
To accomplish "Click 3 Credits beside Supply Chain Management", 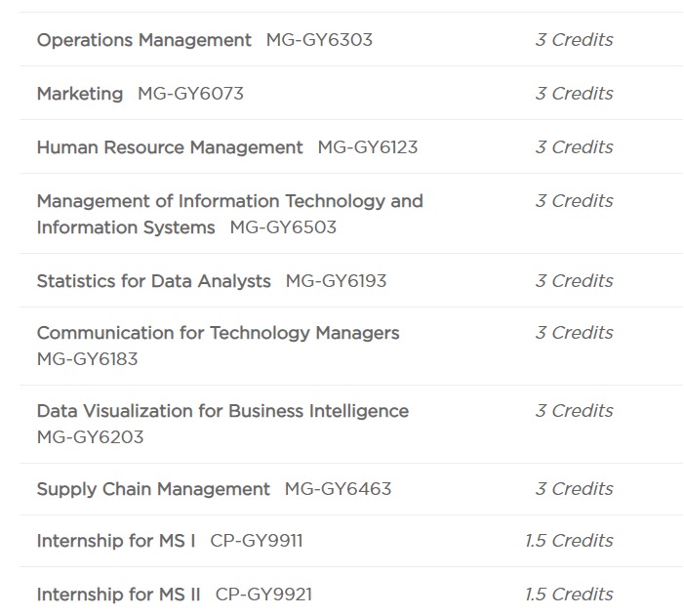I will (574, 489).
